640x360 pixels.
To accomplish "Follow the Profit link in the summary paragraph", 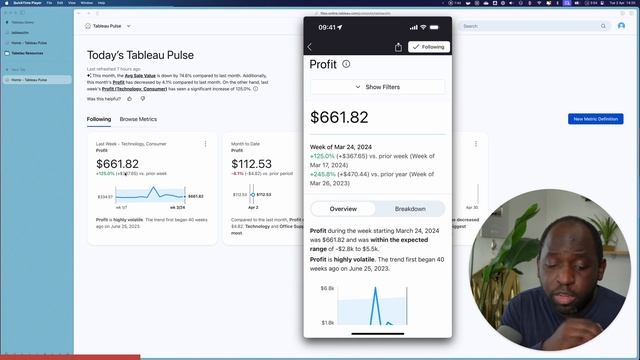I will pyautogui.click(x=118, y=82).
